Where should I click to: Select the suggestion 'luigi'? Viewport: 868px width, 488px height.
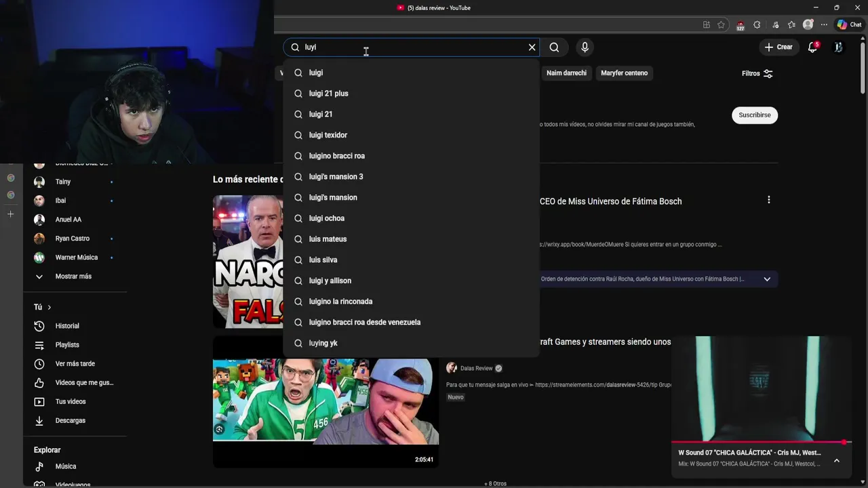pyautogui.click(x=411, y=73)
